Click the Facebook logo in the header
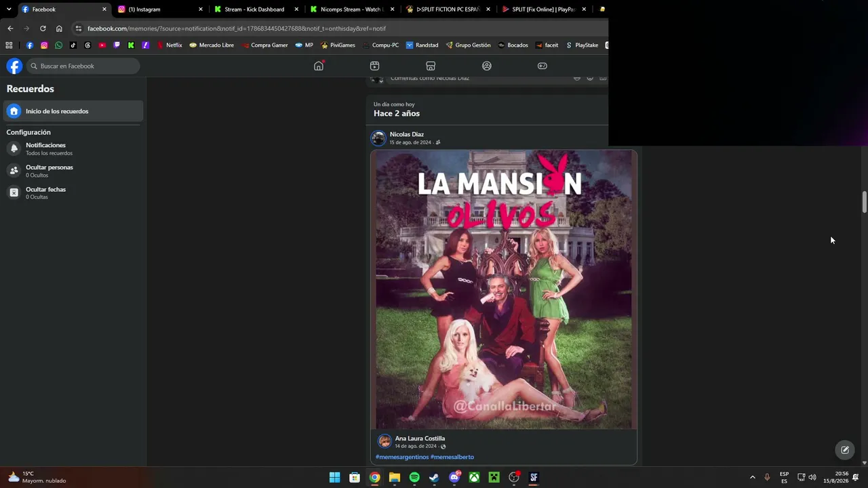The image size is (868, 488). pyautogui.click(x=14, y=66)
